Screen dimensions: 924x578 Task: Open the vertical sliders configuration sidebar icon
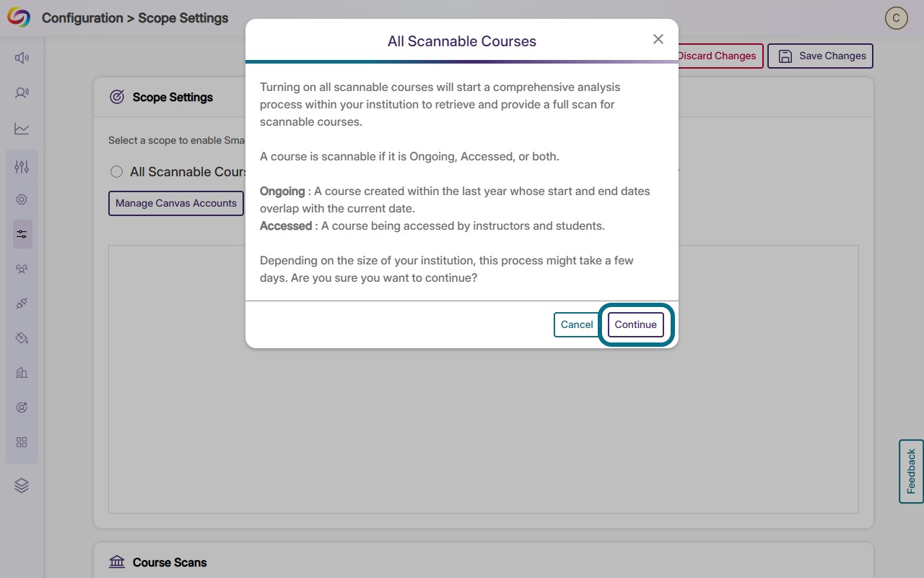[22, 167]
